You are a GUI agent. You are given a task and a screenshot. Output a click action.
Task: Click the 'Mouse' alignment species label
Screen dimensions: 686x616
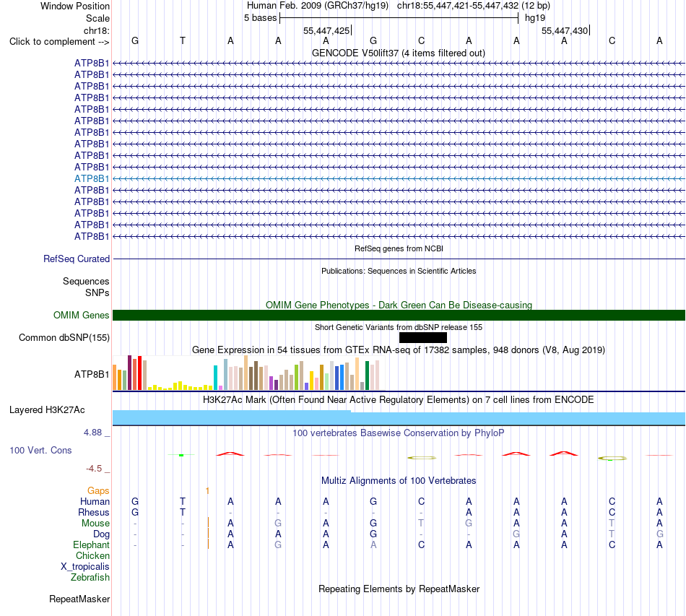coord(95,524)
